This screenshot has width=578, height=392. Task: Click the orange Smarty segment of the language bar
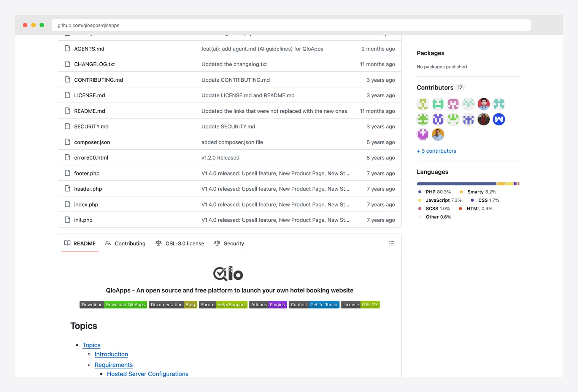click(501, 184)
